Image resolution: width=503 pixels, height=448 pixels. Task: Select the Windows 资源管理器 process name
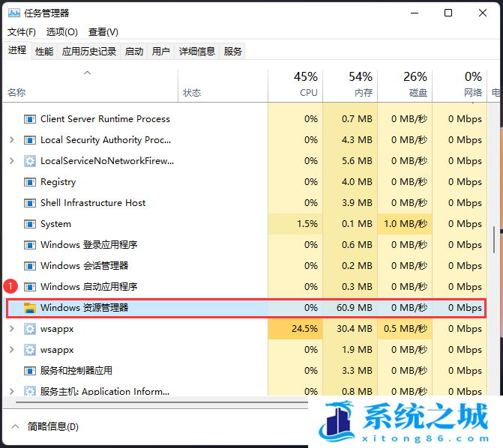tap(85, 308)
